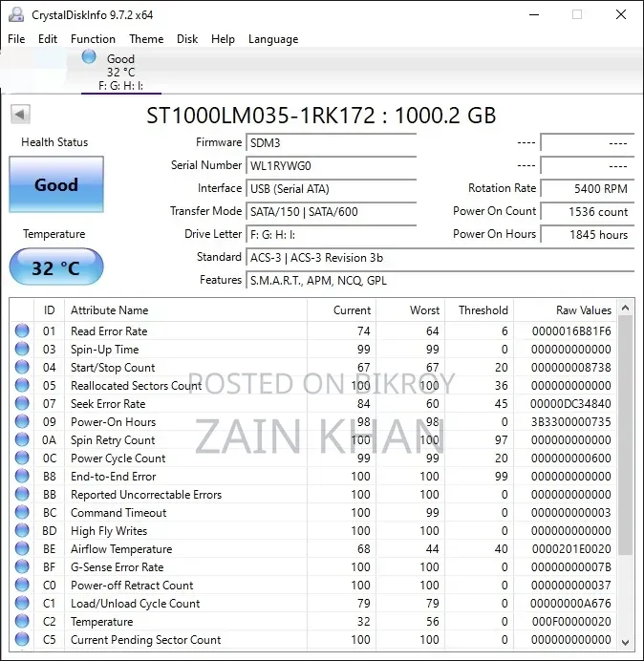Click the Worst column header
This screenshot has height=661, width=644.
pos(410,310)
